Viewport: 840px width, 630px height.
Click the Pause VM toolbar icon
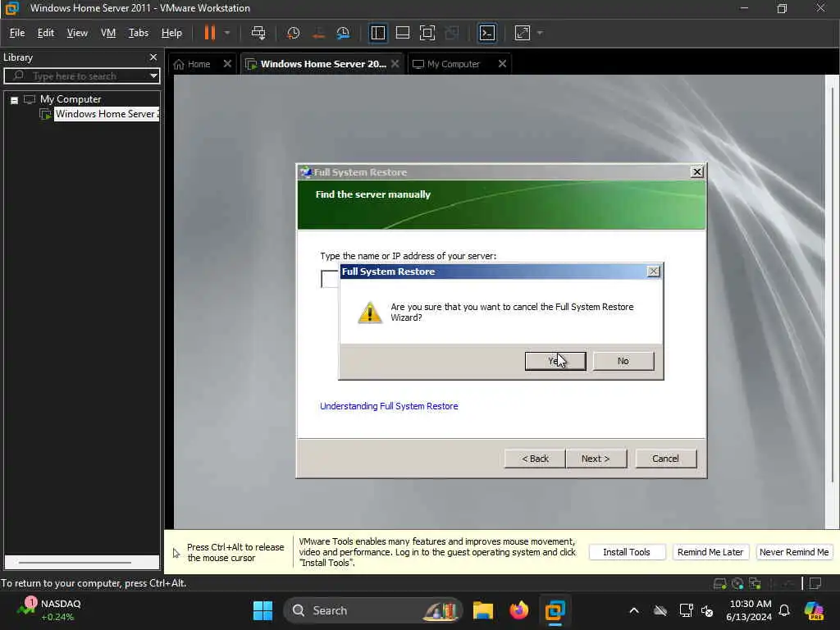point(209,33)
